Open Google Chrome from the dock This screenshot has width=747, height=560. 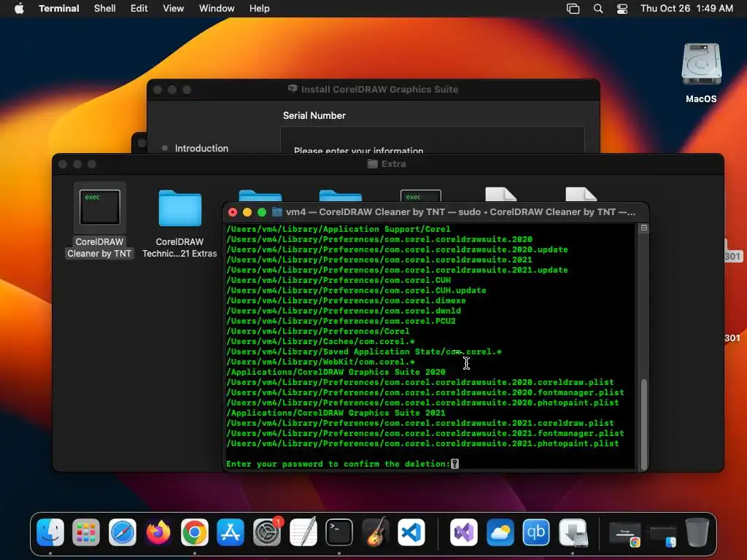point(194,532)
